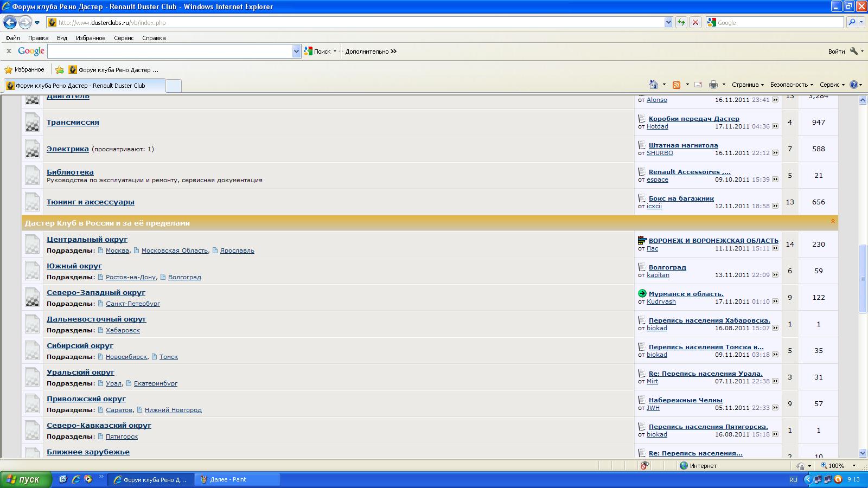This screenshot has height=488, width=868.
Task: Click green arrow icon by Мурманск и область
Action: tap(642, 293)
